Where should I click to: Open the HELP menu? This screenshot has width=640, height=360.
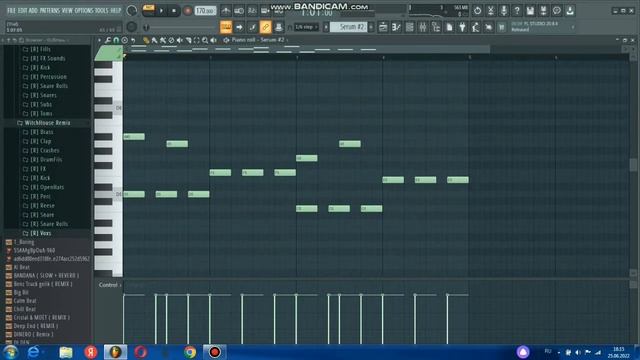(x=116, y=11)
